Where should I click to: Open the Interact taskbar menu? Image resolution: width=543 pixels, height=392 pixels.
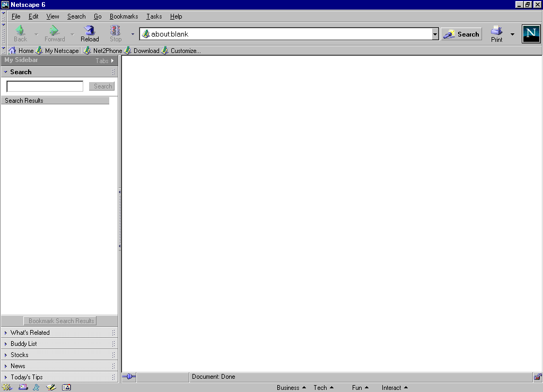tap(395, 388)
